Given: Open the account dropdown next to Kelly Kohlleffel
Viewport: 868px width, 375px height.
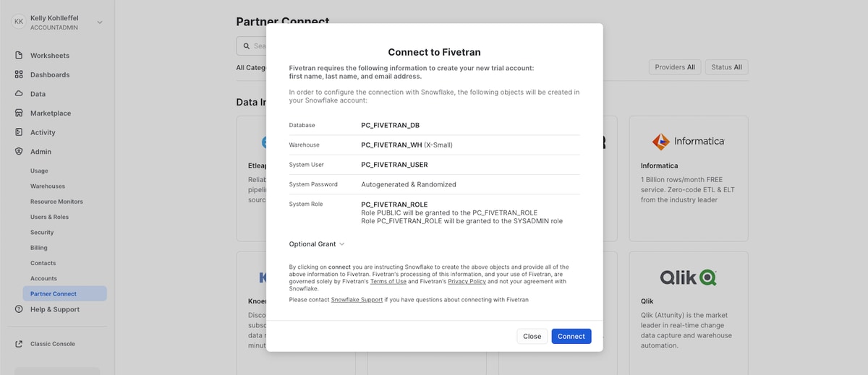Looking at the screenshot, I should 100,22.
